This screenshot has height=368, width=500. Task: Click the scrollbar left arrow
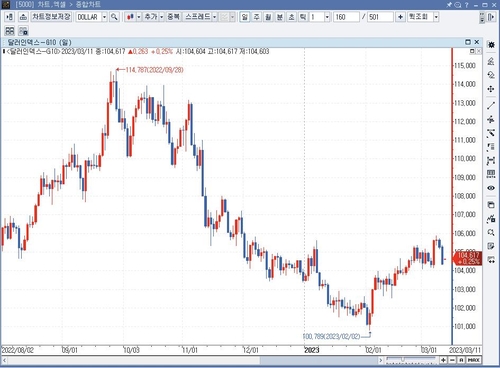pyautogui.click(x=5, y=360)
